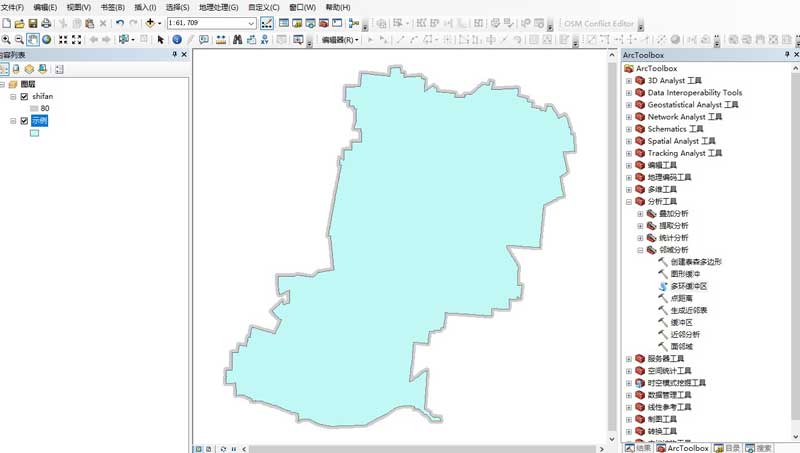Open the map scale dropdown
Image resolution: width=800 pixels, height=453 pixels.
[251, 23]
